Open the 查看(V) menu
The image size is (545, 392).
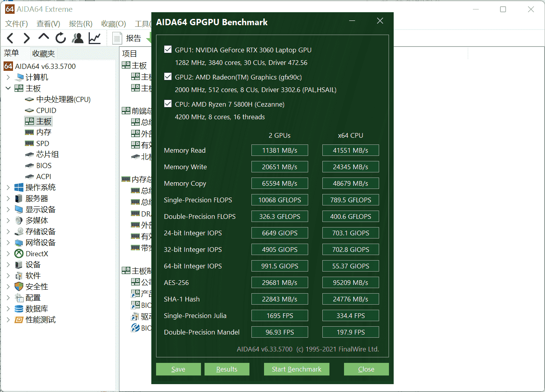coord(48,24)
